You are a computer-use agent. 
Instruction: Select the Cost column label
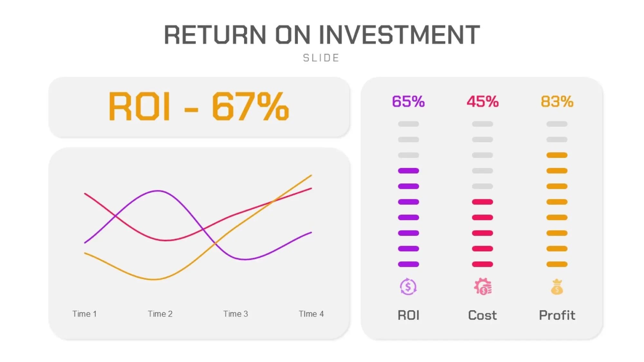[482, 315]
